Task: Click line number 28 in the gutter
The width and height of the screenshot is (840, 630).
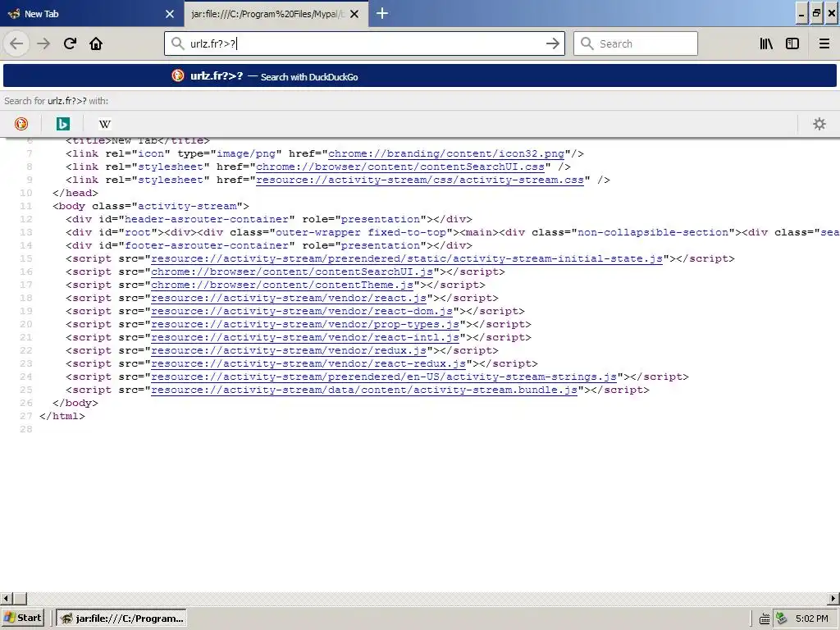Action: (25, 429)
